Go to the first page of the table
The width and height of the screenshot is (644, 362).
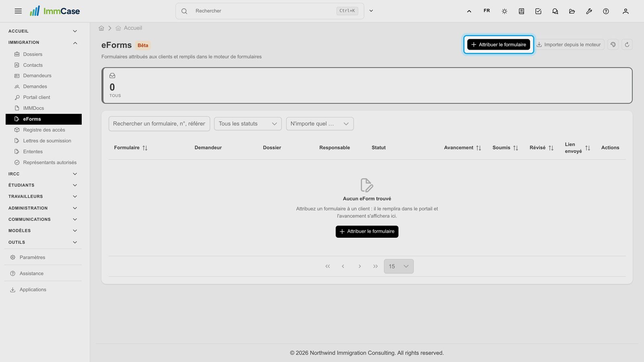tap(328, 266)
